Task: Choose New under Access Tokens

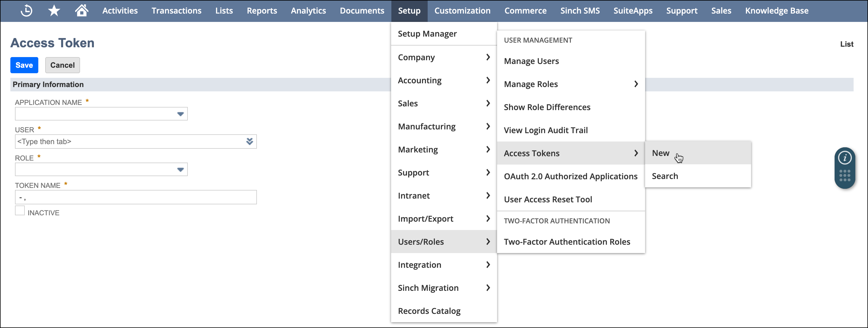Action: (x=698, y=153)
